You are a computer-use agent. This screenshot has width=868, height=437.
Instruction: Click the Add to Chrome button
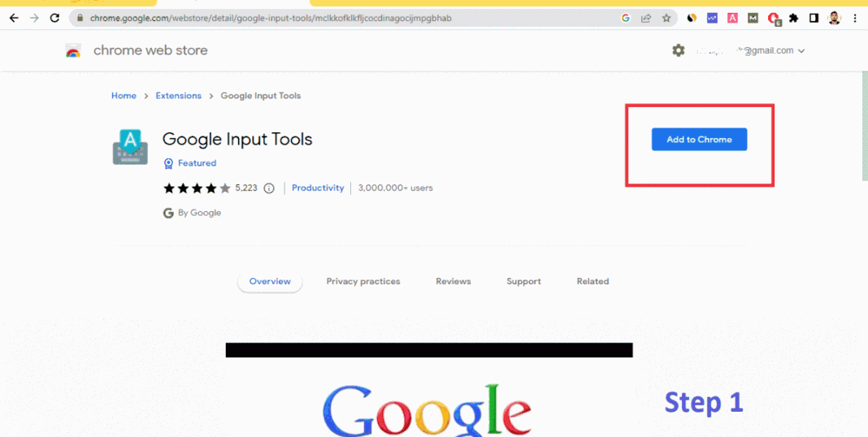[699, 140]
